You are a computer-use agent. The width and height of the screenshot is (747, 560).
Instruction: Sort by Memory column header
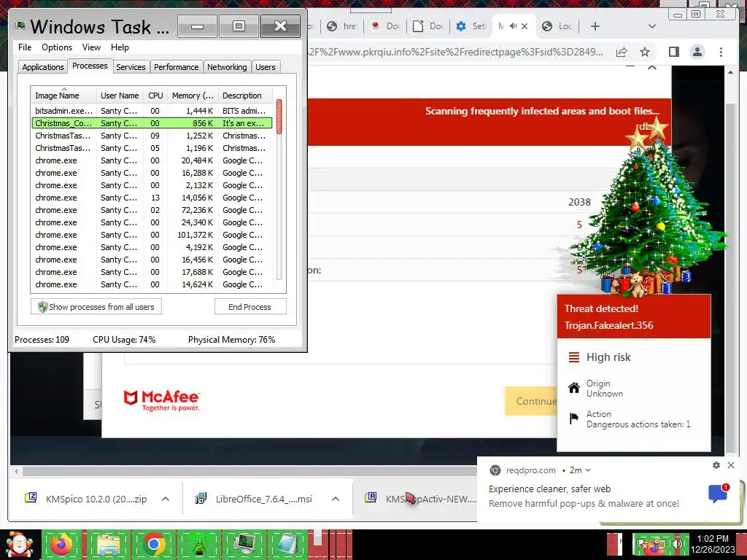tap(193, 96)
